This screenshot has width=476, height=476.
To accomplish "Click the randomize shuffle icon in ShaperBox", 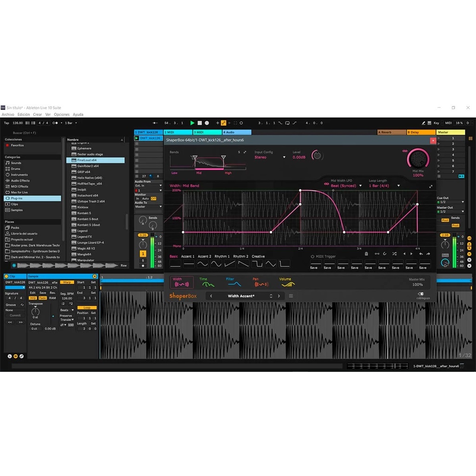I will (x=394, y=254).
